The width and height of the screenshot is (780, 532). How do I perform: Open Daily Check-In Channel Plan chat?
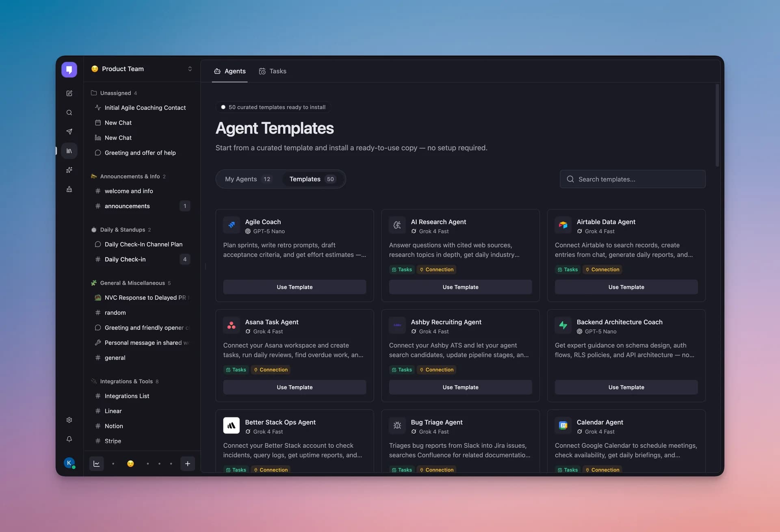(142, 244)
